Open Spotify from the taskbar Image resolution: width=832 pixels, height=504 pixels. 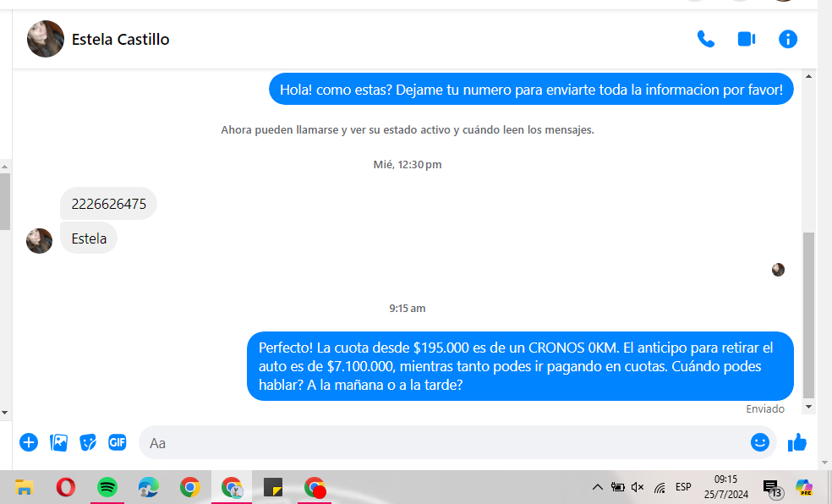click(x=107, y=487)
